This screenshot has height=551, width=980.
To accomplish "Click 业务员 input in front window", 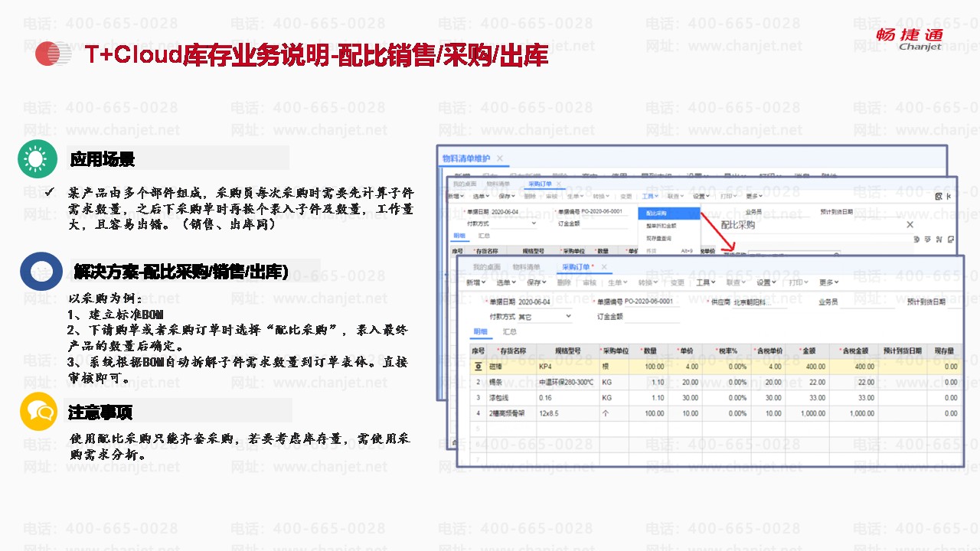I will [x=867, y=302].
